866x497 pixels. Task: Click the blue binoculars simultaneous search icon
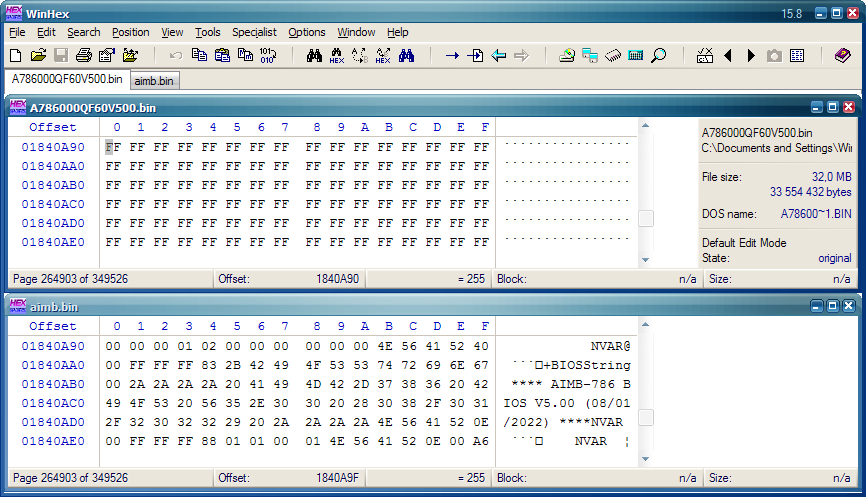[406, 55]
